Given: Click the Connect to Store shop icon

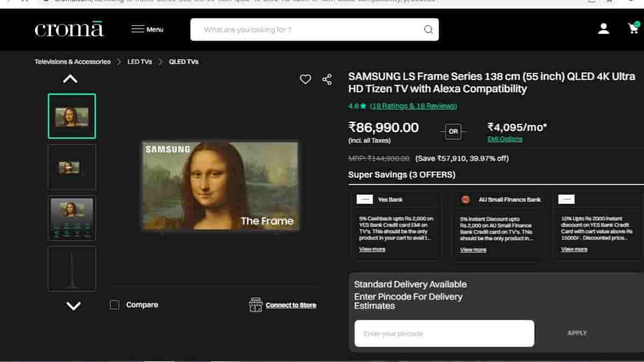Looking at the screenshot, I should pyautogui.click(x=255, y=305).
